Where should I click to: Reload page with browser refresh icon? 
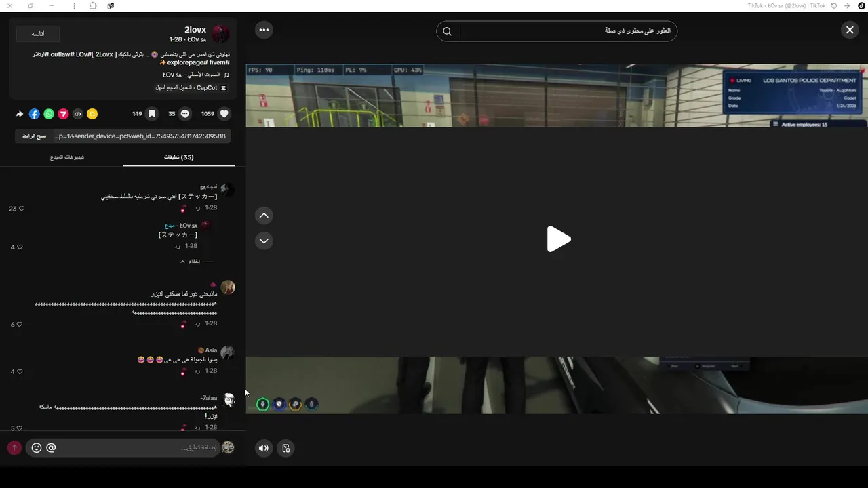point(834,5)
